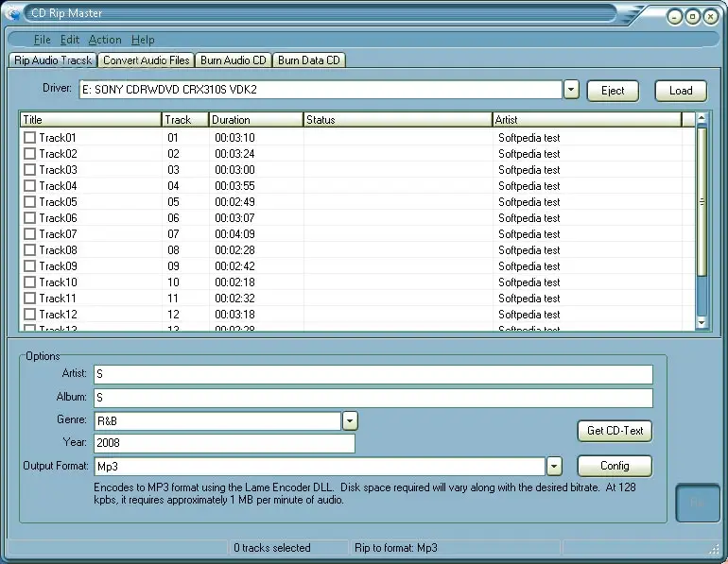The width and height of the screenshot is (728, 564).
Task: Click the Year input field
Action: tap(224, 443)
